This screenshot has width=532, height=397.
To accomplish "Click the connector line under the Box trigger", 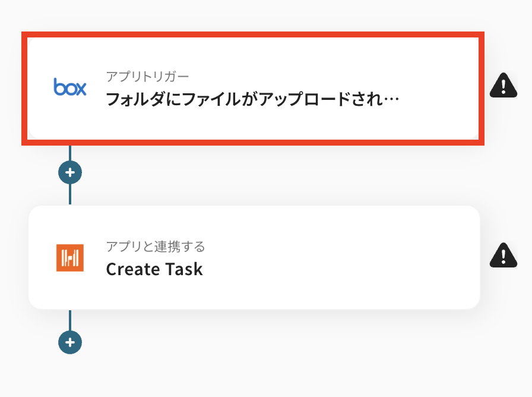I will tap(70, 153).
